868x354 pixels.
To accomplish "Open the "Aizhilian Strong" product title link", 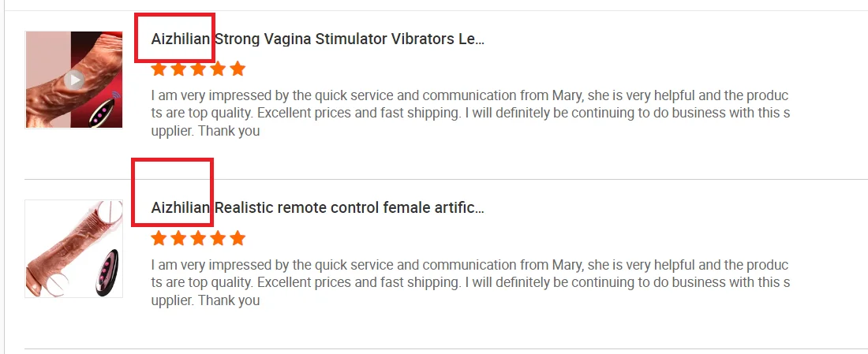I will (x=317, y=39).
